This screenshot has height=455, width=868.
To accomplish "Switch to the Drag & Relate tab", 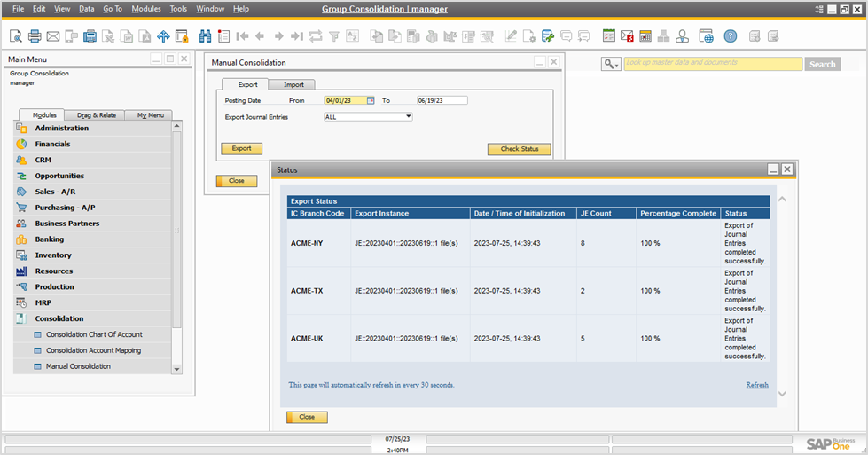I will point(96,115).
